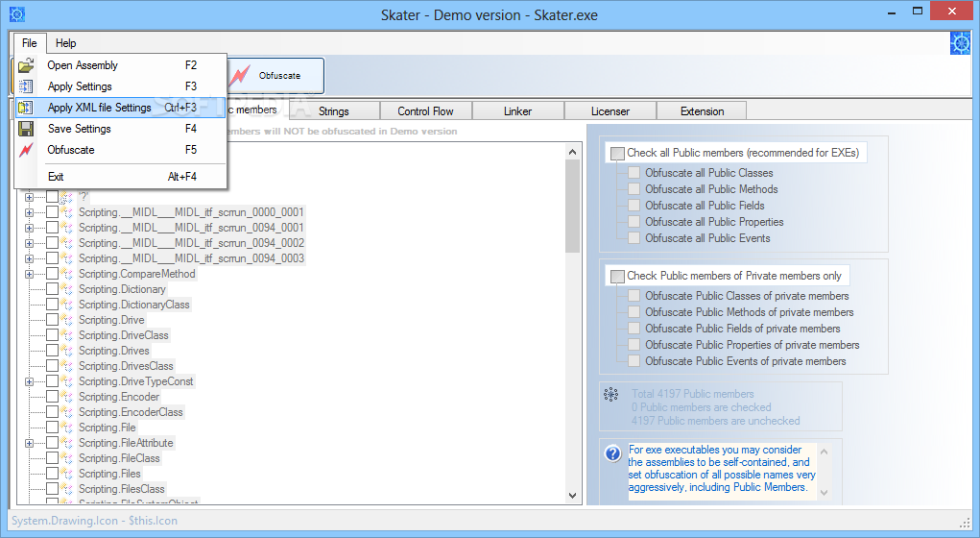Click the tree list scroll up arrow
Image resolution: width=980 pixels, height=538 pixels.
coord(572,152)
